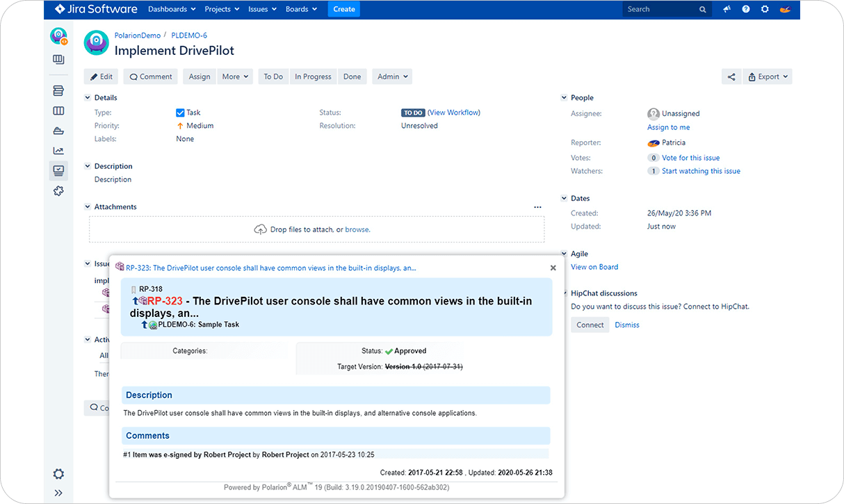Image resolution: width=844 pixels, height=504 pixels.
Task: Open project settings gear in the sidebar
Action: click(x=58, y=474)
